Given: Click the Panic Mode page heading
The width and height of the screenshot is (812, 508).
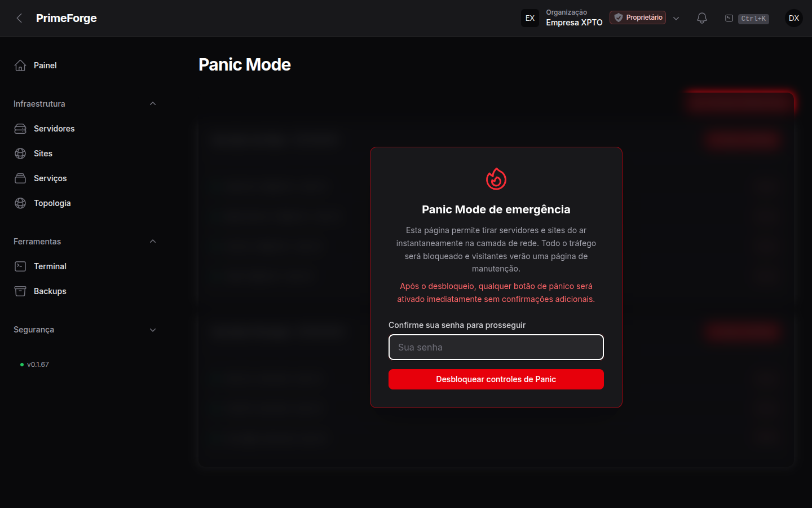Looking at the screenshot, I should [x=245, y=64].
